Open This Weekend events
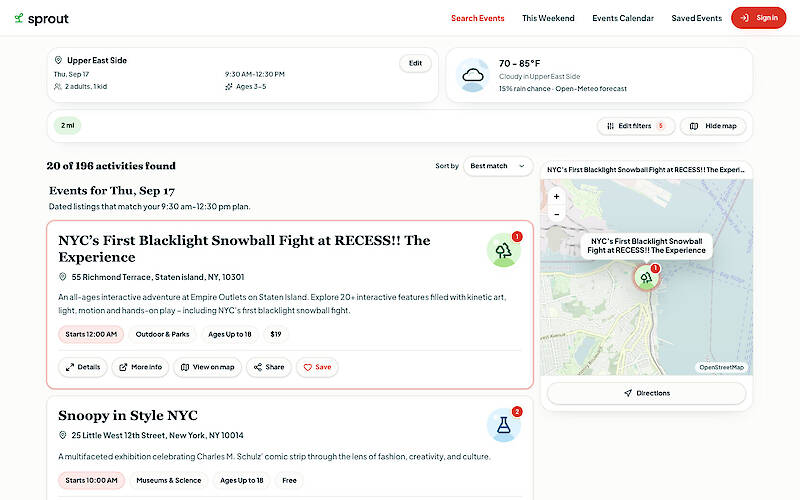 548,18
